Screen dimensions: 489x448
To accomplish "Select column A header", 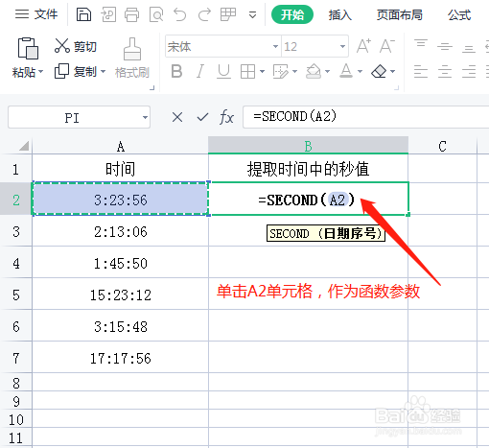I will click(x=121, y=146).
